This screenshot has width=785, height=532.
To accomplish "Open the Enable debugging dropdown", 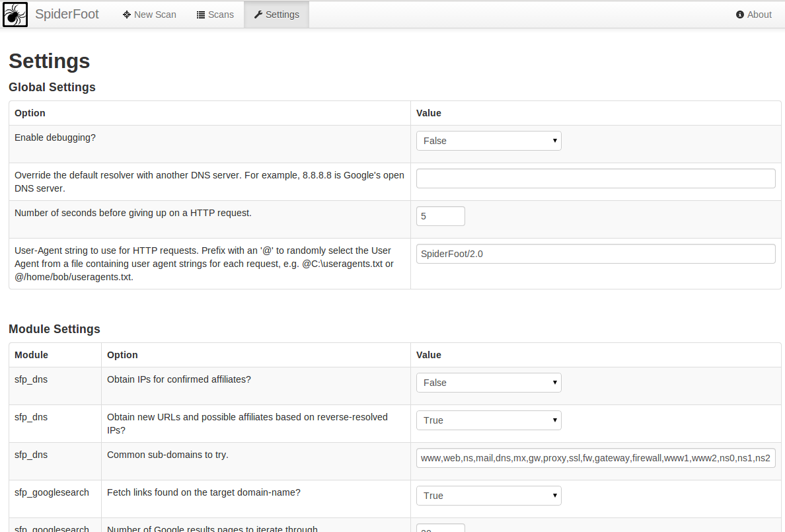I will click(x=488, y=141).
